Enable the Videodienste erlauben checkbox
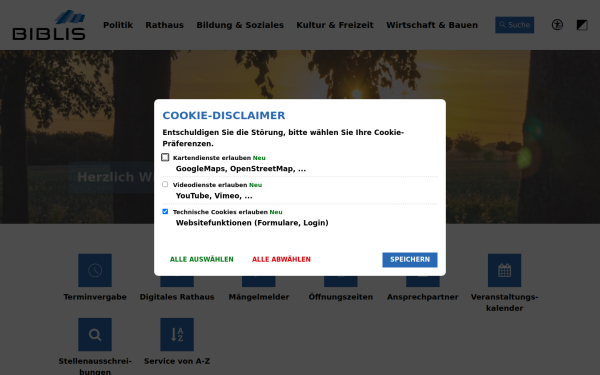 coord(165,184)
